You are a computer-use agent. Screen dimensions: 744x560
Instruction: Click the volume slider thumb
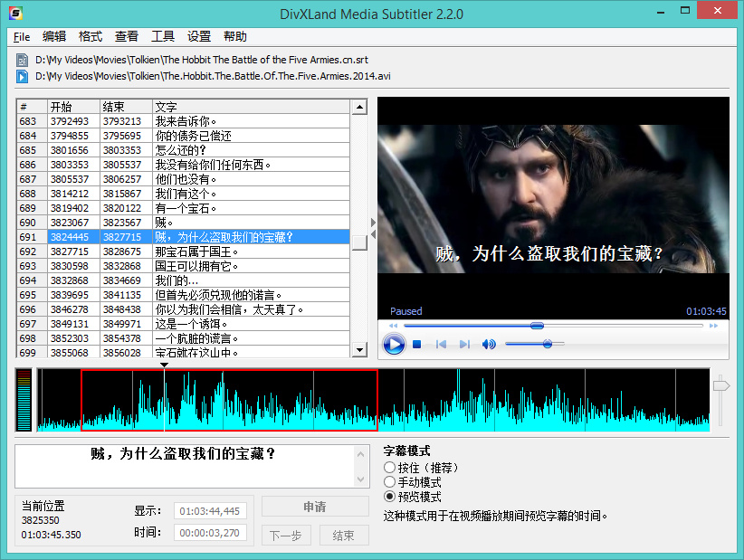coord(547,344)
